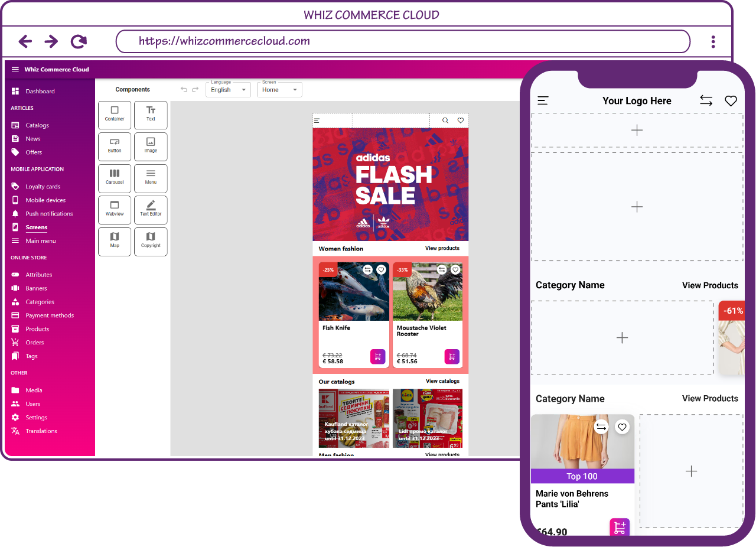756x547 pixels.
Task: Select the Container component
Action: point(115,115)
